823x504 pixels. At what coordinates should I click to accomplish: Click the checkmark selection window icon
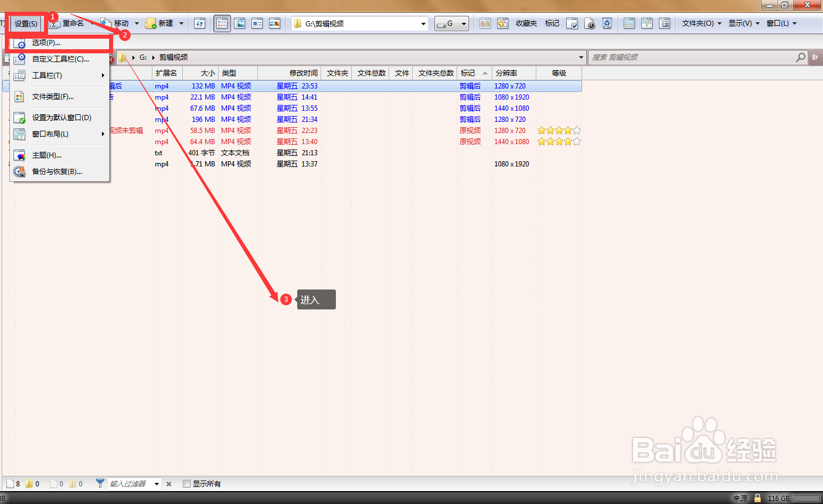572,23
